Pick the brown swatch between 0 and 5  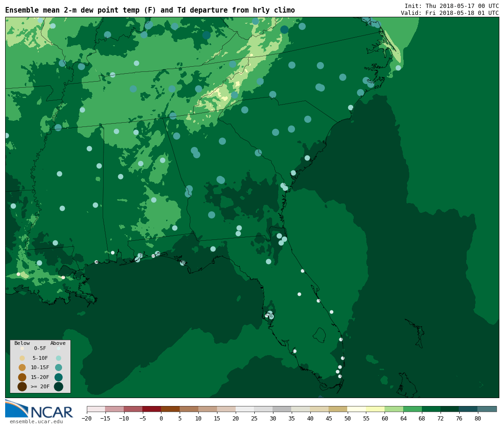[x=170, y=409]
